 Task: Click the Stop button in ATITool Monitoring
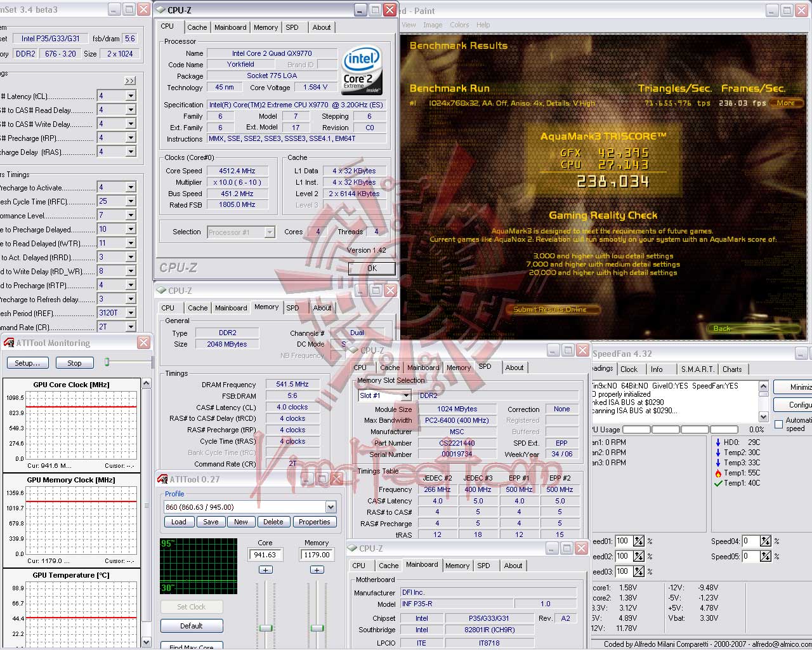tap(74, 363)
